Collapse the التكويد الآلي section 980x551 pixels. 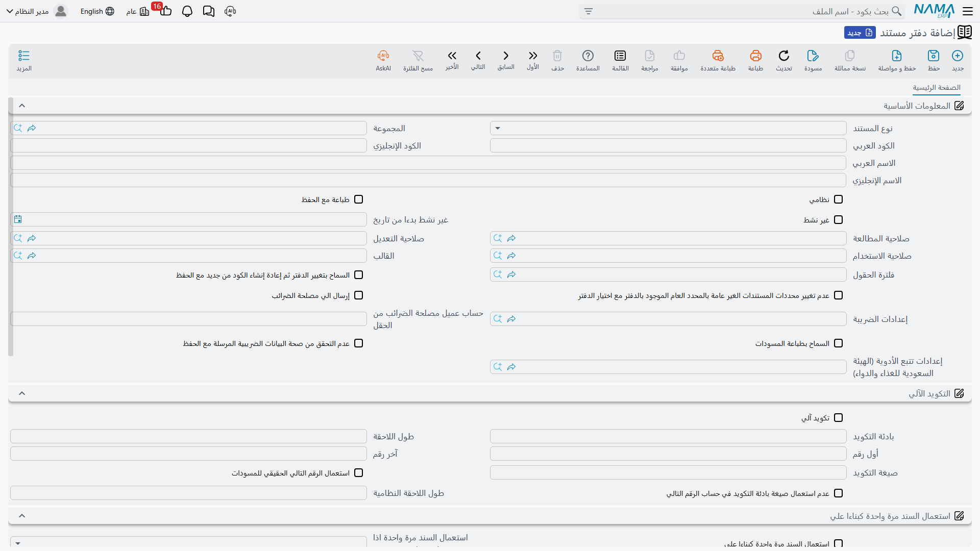(x=22, y=393)
